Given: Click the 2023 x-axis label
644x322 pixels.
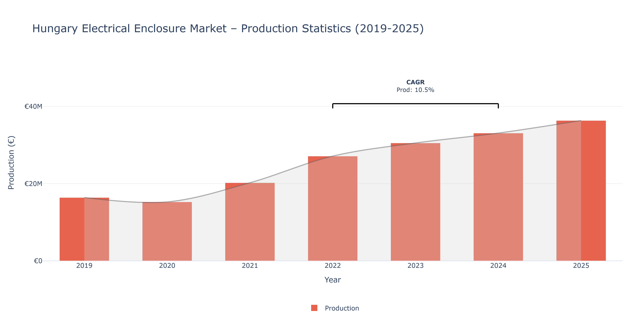Looking at the screenshot, I should coord(415,266).
